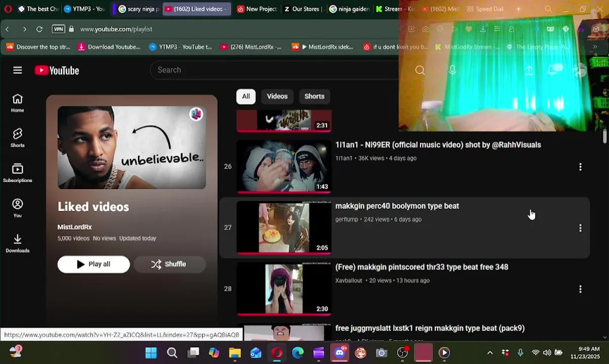This screenshot has width=609, height=364.
Task: Switch to ninja gaiden Google tab
Action: tap(349, 9)
